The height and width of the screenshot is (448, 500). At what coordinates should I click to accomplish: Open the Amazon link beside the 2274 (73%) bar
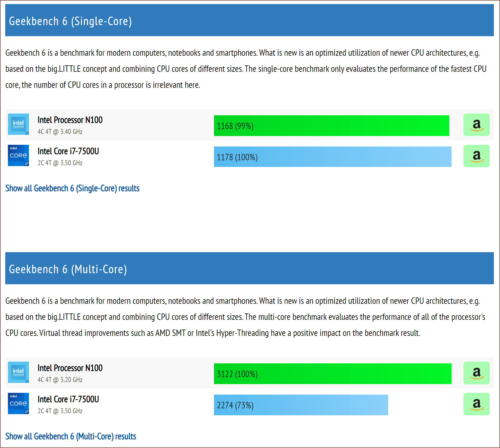click(x=476, y=404)
